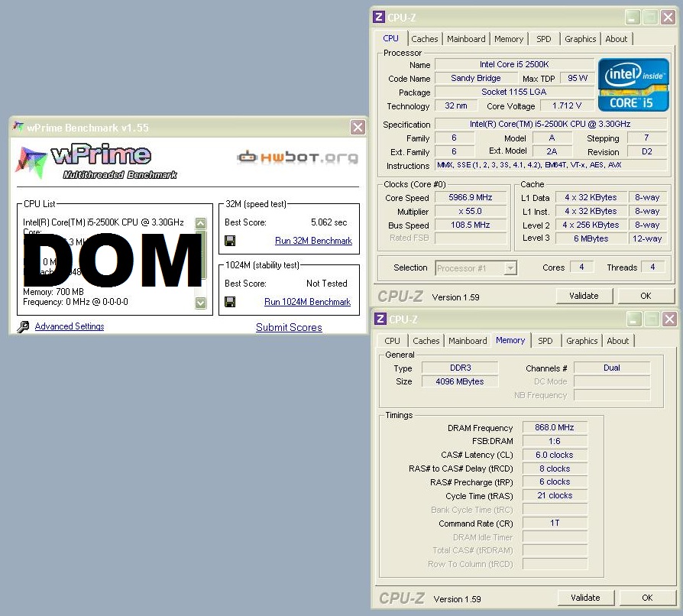Click the Run 32M Benchmark link
The height and width of the screenshot is (616, 683).
313,241
